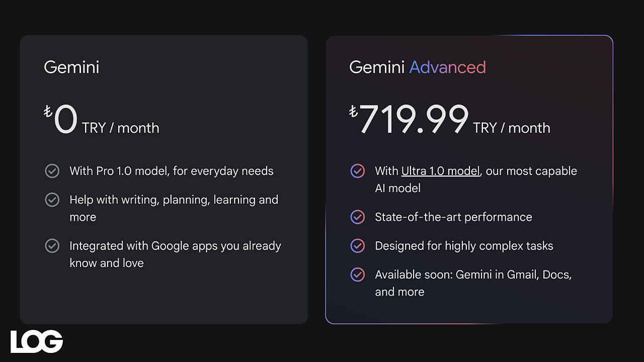Open the Ultra 1.0 model link

441,171
